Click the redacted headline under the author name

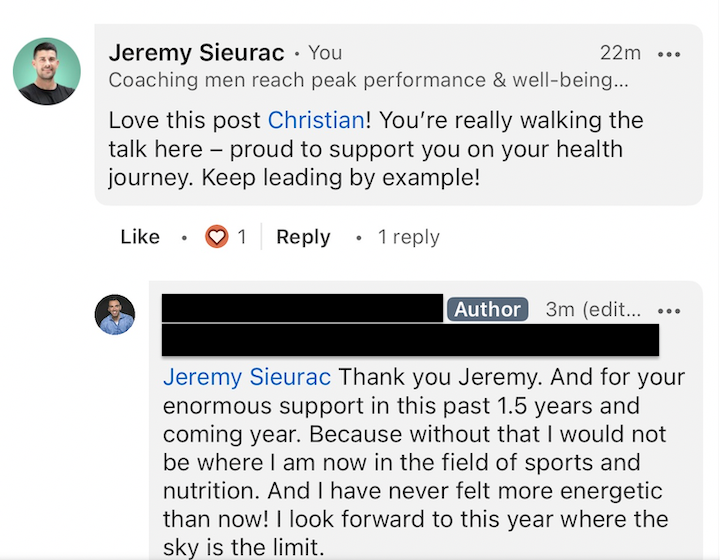[x=410, y=340]
